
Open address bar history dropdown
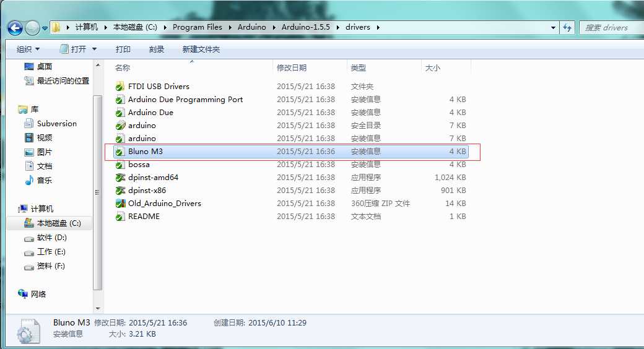click(553, 27)
